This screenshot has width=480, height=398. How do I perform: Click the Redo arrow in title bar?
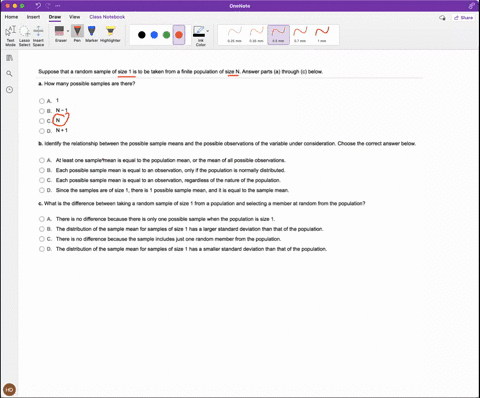tap(48, 6)
